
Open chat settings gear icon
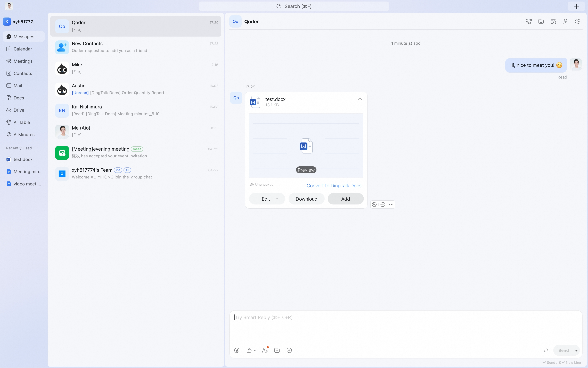577,21
